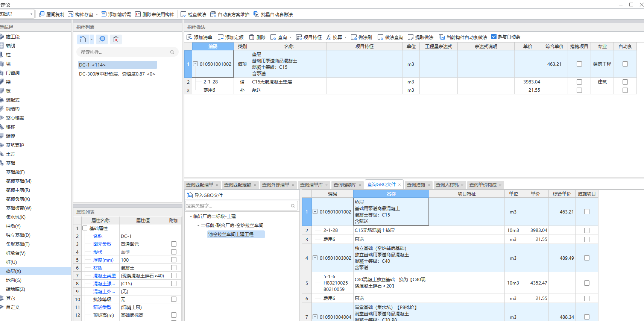Screen dimensions: 644x321
Task: Close the 查询GBQ文件 tab
Action: pyautogui.click(x=399, y=185)
